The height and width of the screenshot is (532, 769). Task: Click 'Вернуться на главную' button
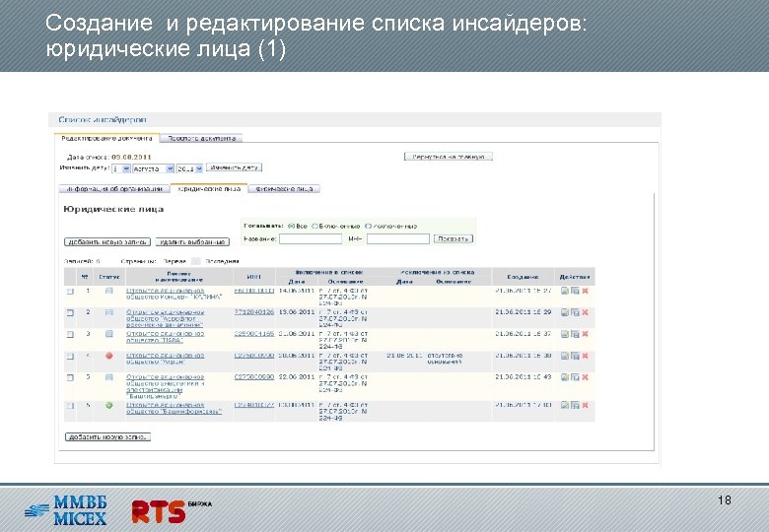(x=449, y=157)
